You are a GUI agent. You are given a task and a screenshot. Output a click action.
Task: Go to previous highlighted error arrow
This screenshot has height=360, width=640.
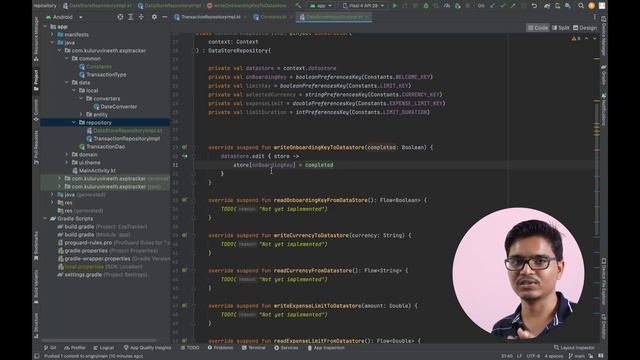[x=587, y=38]
